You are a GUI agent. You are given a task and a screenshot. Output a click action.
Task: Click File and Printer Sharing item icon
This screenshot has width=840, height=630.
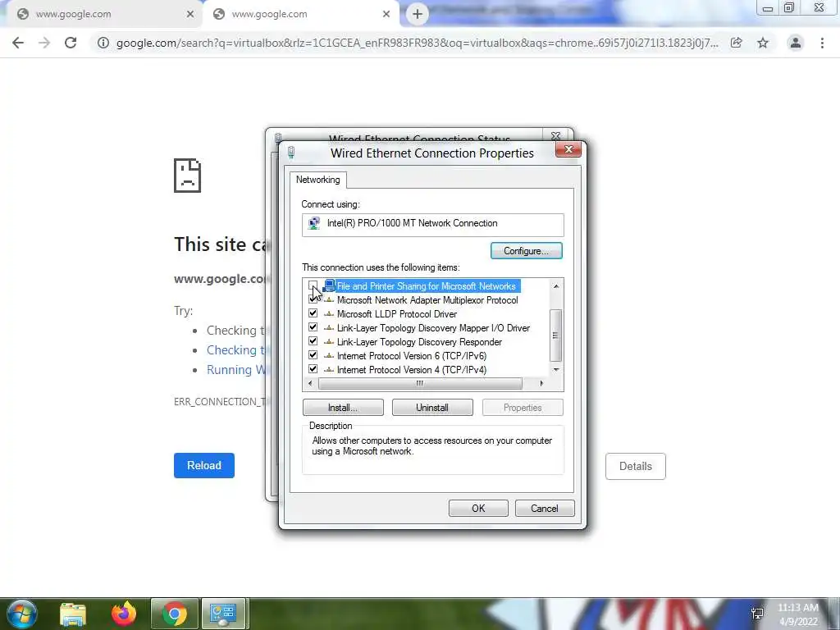pos(329,285)
